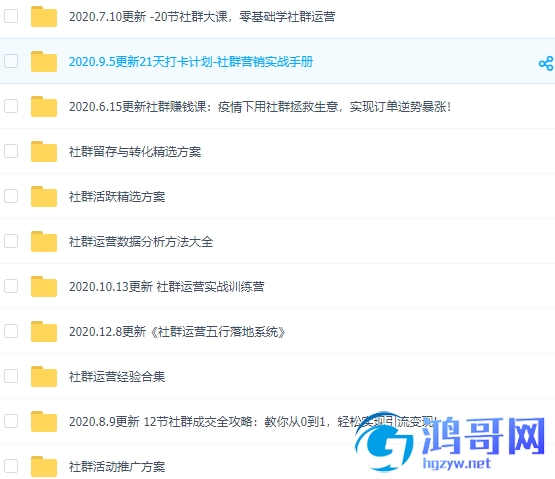Click folder icon beside 社群活跃精选方案
Viewport: 555px width, 479px height.
click(44, 196)
